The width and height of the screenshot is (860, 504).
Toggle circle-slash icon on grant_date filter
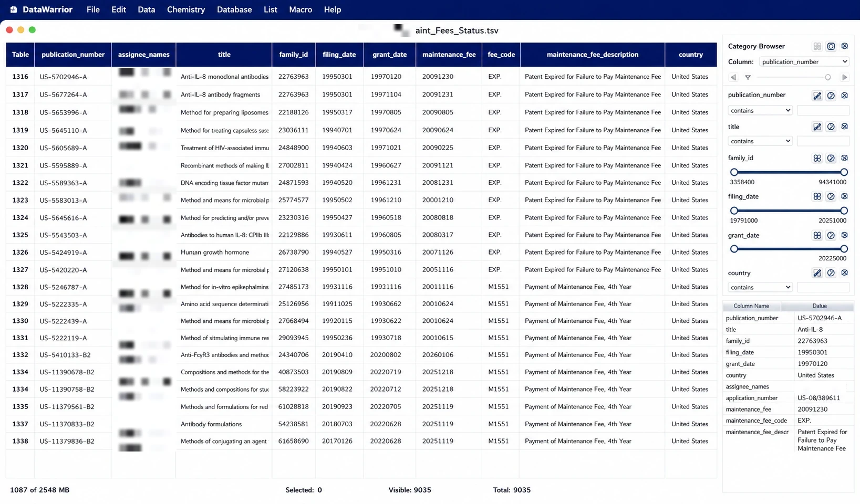click(831, 235)
